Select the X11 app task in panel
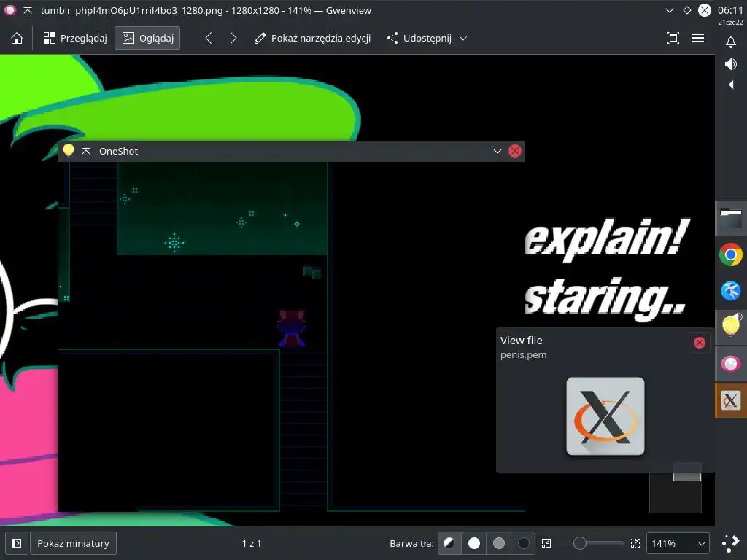 click(x=731, y=400)
